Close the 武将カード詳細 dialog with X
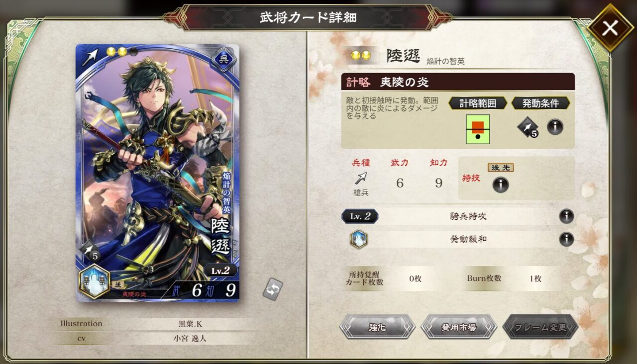 pyautogui.click(x=610, y=28)
